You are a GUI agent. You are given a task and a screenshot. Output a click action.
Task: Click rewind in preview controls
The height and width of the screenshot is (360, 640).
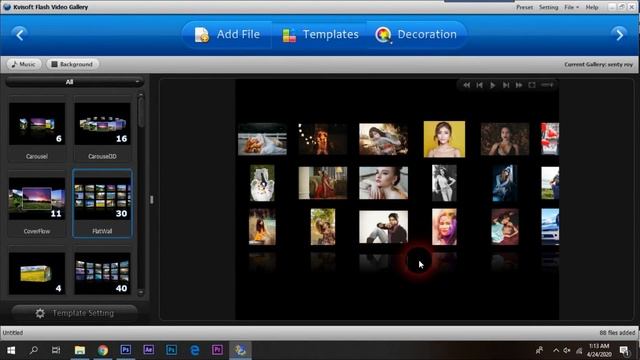(467, 85)
